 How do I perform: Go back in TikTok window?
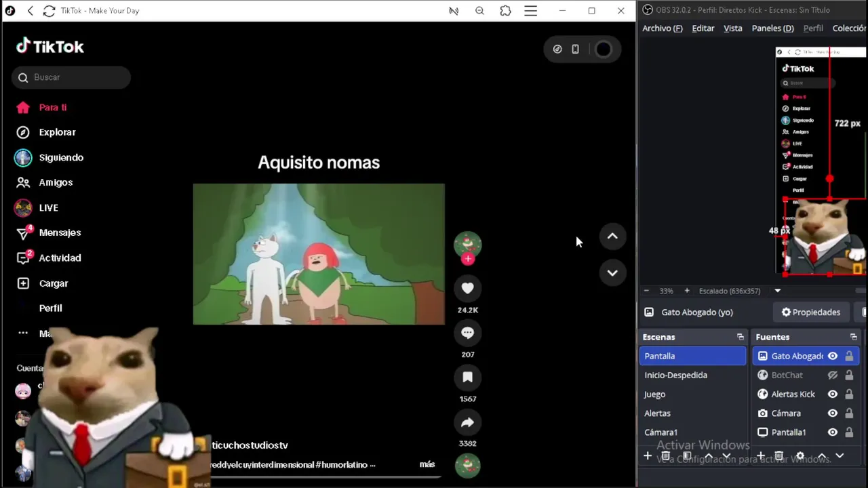coord(30,11)
